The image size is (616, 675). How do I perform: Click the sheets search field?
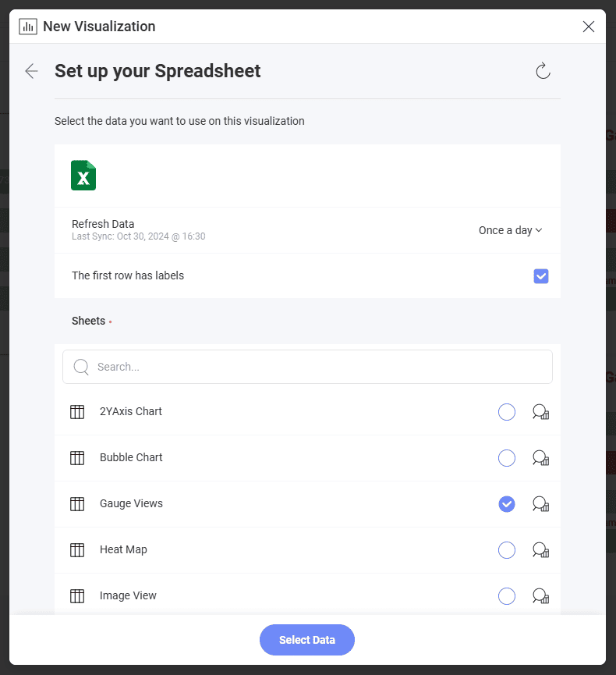(307, 367)
